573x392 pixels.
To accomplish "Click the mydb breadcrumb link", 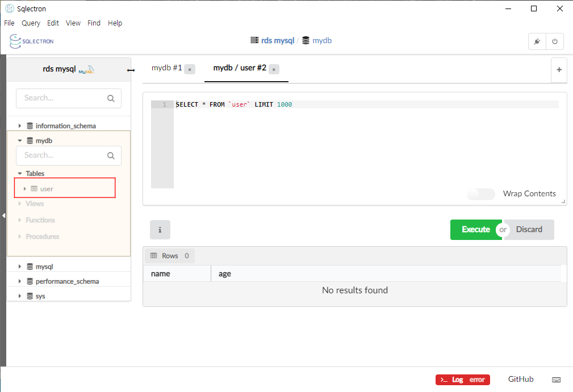I will [322, 40].
